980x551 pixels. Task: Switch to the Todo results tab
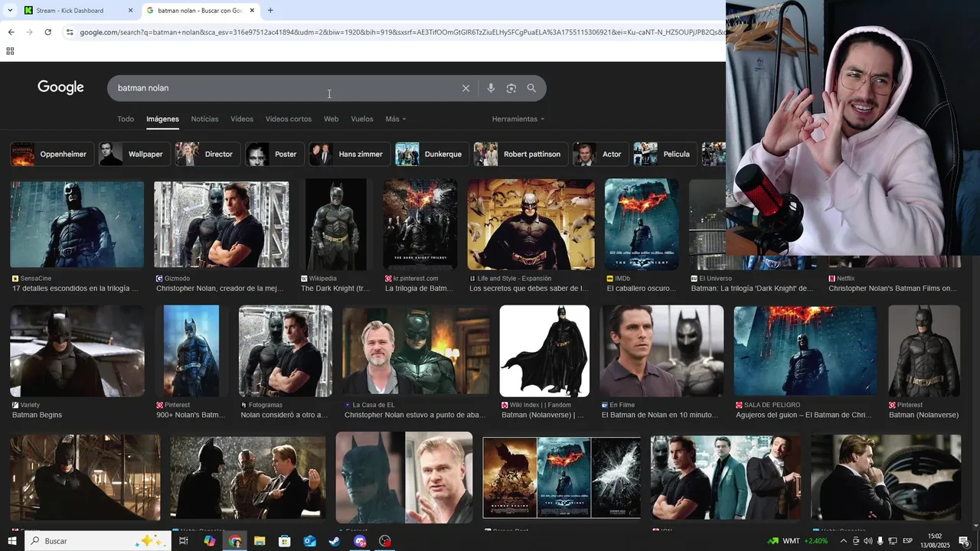[x=126, y=119]
